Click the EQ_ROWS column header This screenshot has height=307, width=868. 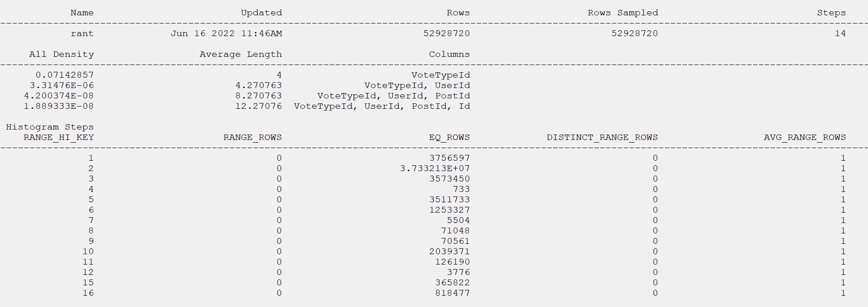coord(449,137)
